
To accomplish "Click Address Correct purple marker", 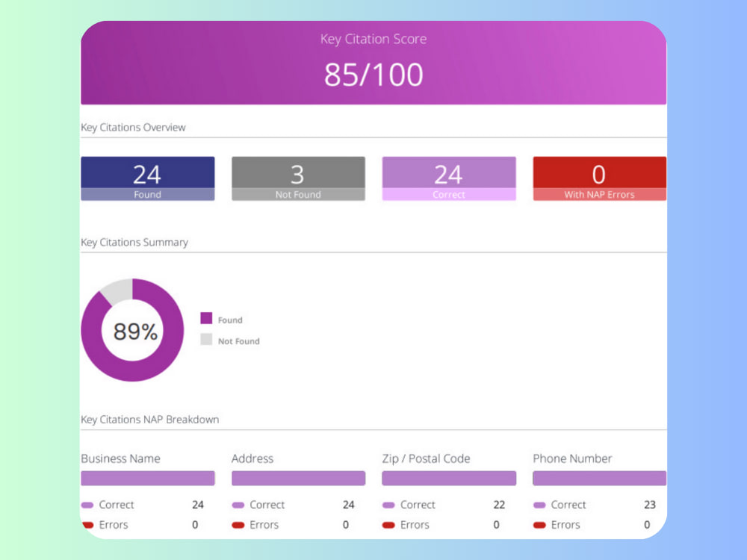I will (238, 505).
